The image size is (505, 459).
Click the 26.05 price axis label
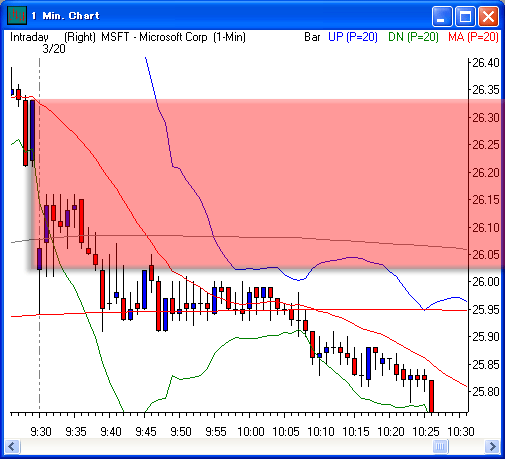click(486, 255)
